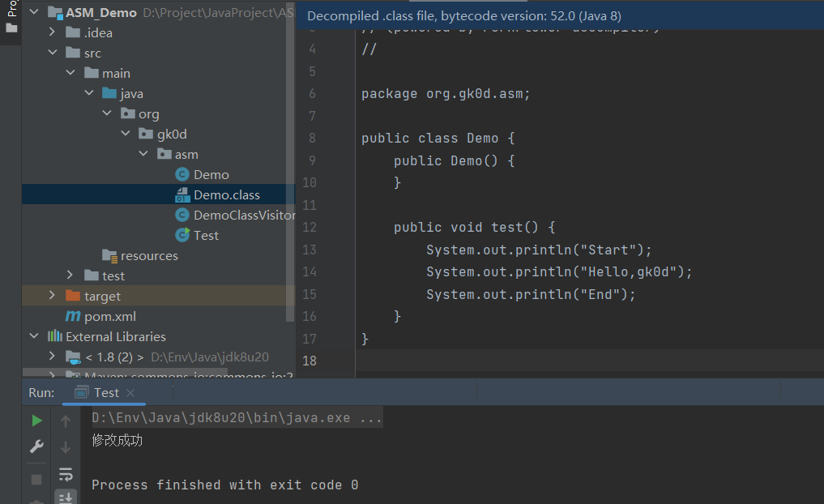The height and width of the screenshot is (504, 824).
Task: Click the D:\Env\Java\jdk8u20 path text
Action: pos(210,357)
